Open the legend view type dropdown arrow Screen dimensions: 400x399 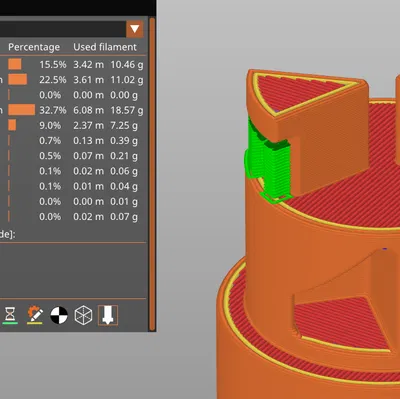135,29
